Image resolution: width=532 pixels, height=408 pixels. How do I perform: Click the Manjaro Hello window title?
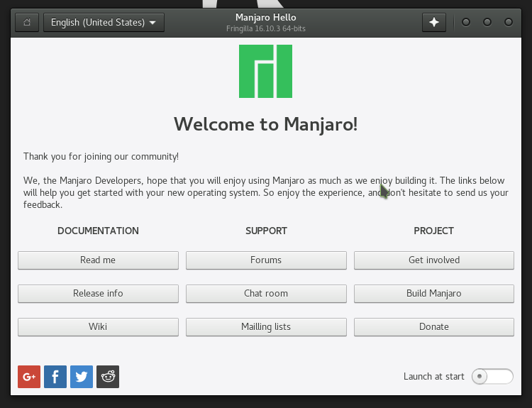tap(266, 17)
